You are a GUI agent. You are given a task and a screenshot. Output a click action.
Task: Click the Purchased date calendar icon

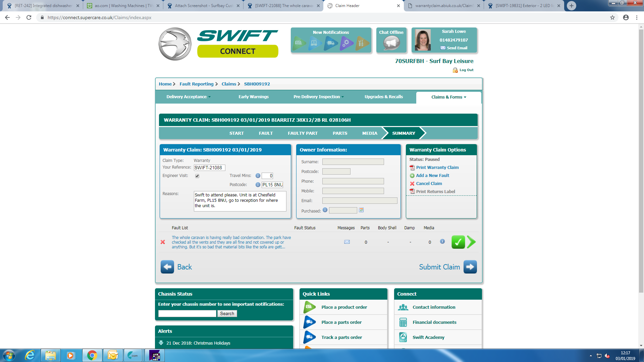(x=361, y=210)
